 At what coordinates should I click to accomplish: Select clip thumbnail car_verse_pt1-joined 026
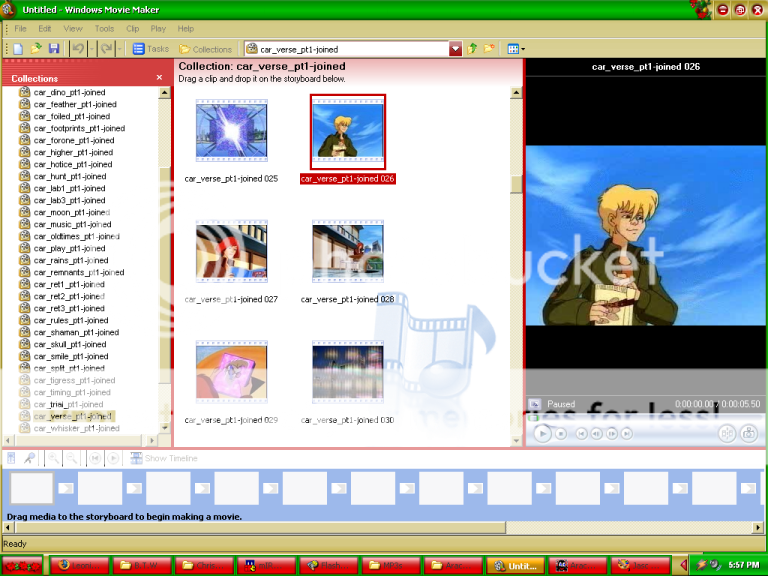348,131
